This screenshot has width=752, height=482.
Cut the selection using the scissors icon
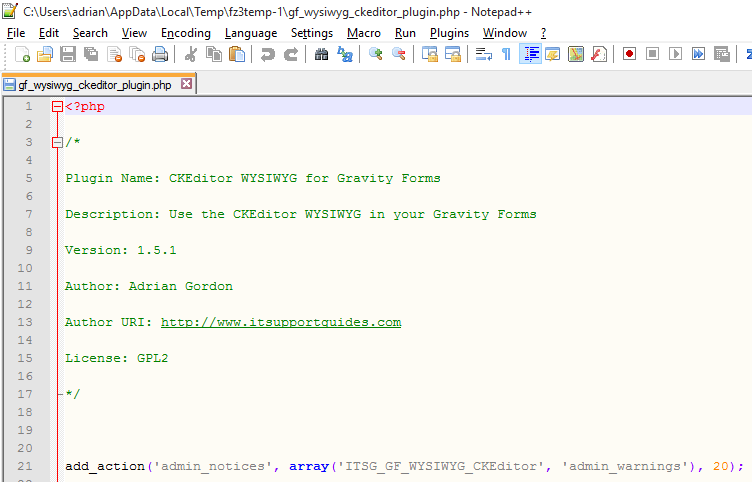[x=190, y=54]
